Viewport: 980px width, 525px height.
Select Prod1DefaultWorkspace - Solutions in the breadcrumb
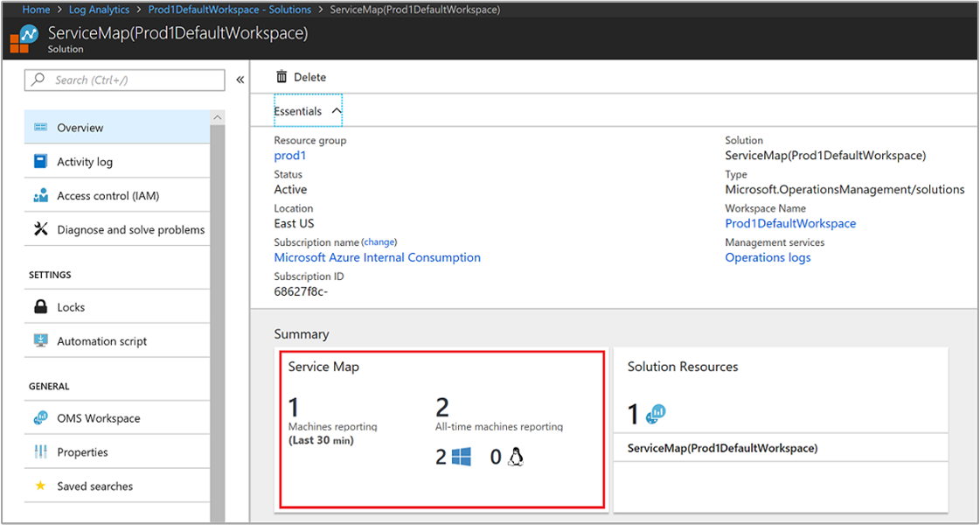click(229, 10)
